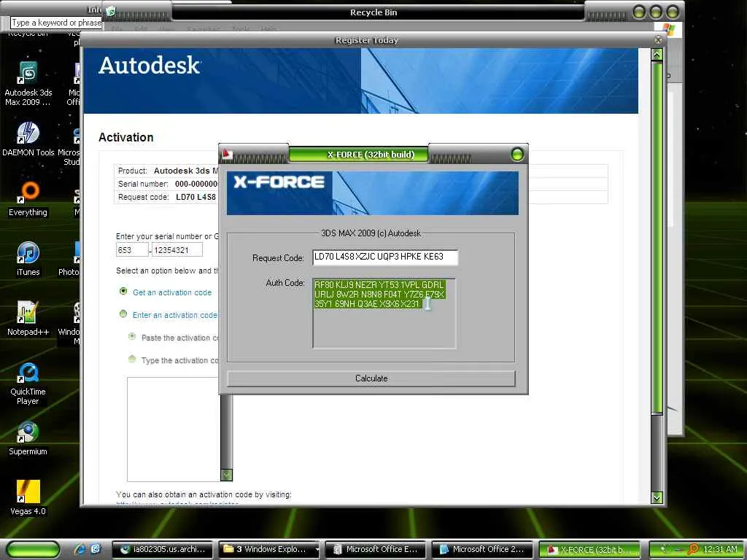Click the green Start button on taskbar
Image resolution: width=747 pixels, height=560 pixels.
[34, 550]
